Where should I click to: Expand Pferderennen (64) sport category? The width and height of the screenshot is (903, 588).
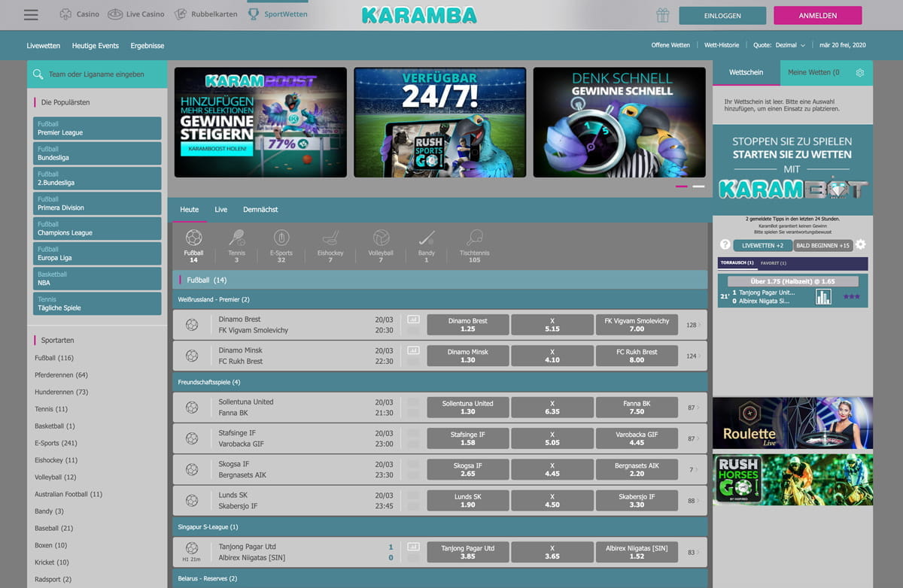tap(61, 374)
